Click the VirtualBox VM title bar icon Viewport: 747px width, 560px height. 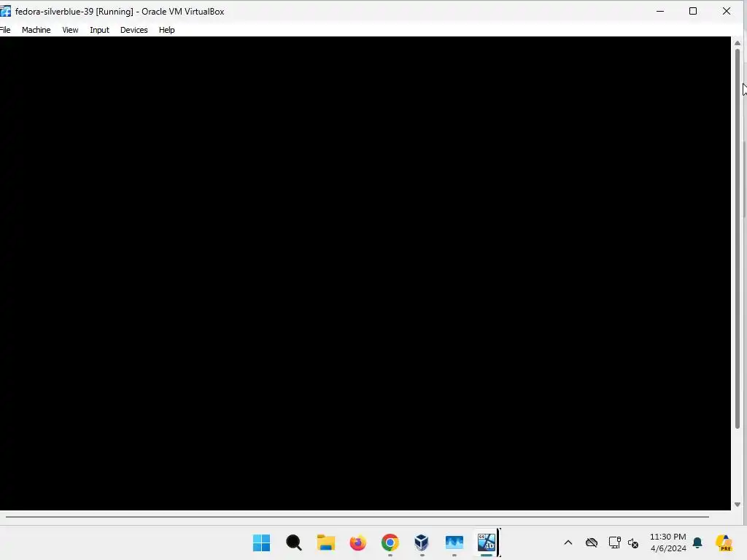(x=6, y=11)
